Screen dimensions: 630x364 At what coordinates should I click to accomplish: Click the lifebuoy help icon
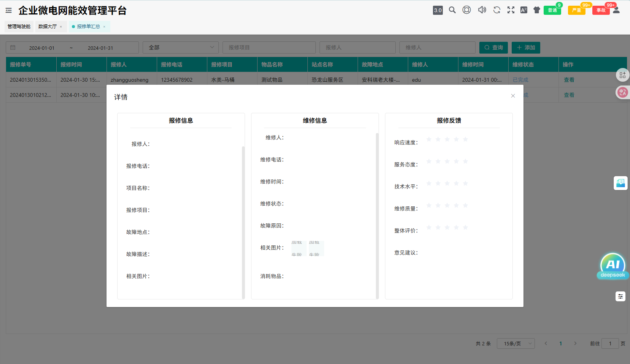(x=466, y=10)
